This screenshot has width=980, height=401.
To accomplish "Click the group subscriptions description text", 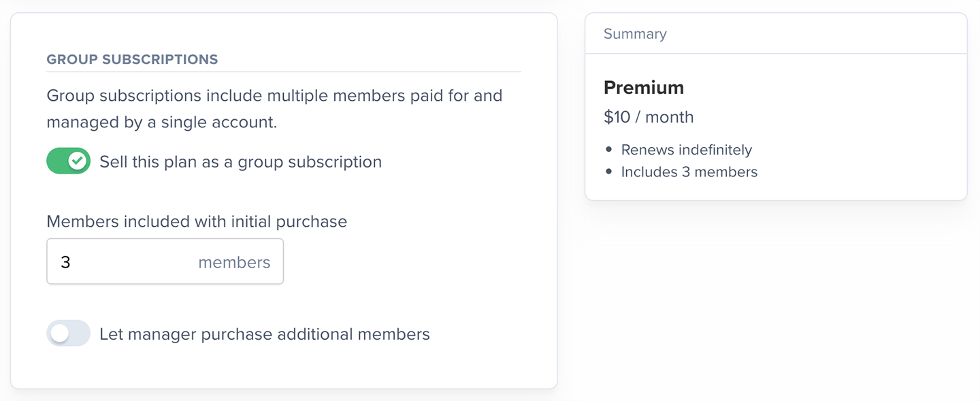I will point(274,109).
